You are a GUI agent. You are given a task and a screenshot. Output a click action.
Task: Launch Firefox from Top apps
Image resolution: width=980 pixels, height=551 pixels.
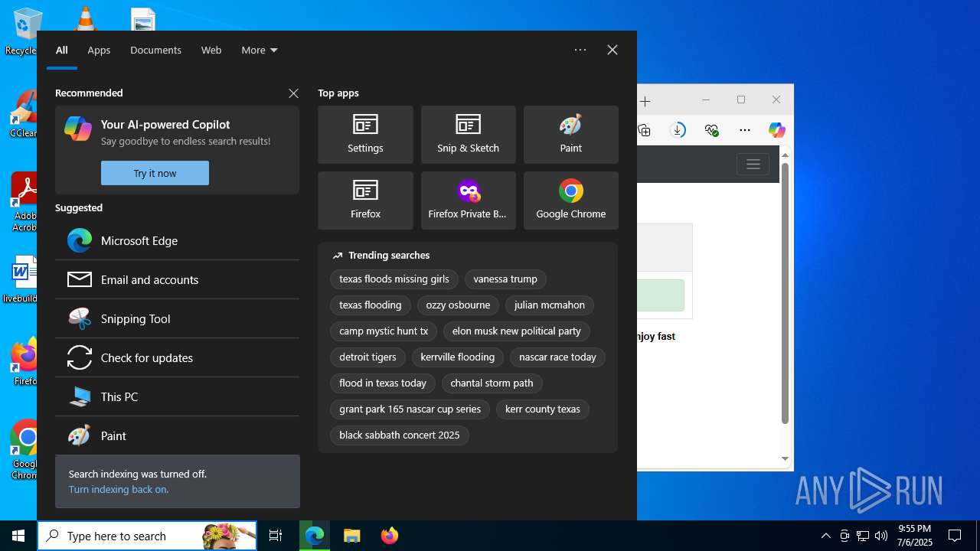tap(365, 201)
